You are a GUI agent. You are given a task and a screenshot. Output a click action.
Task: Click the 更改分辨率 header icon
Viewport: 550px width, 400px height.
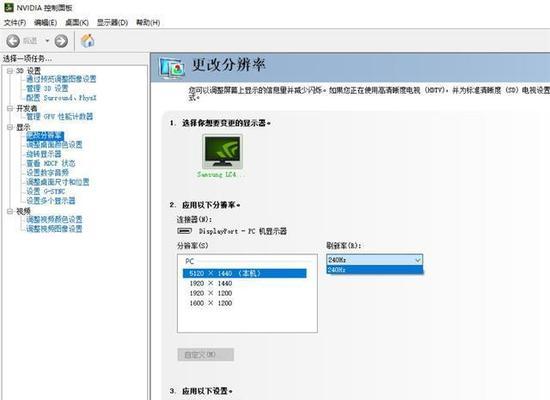[x=171, y=67]
